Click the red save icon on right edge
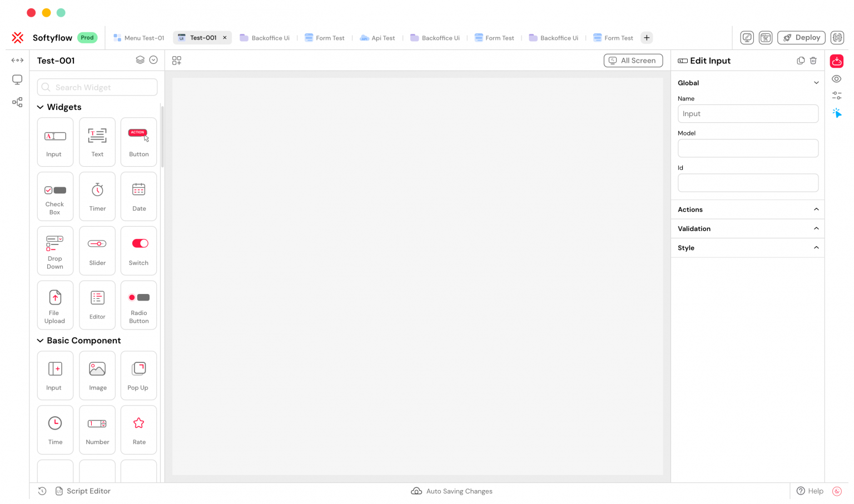Image resolution: width=854 pixels, height=504 pixels. click(837, 61)
